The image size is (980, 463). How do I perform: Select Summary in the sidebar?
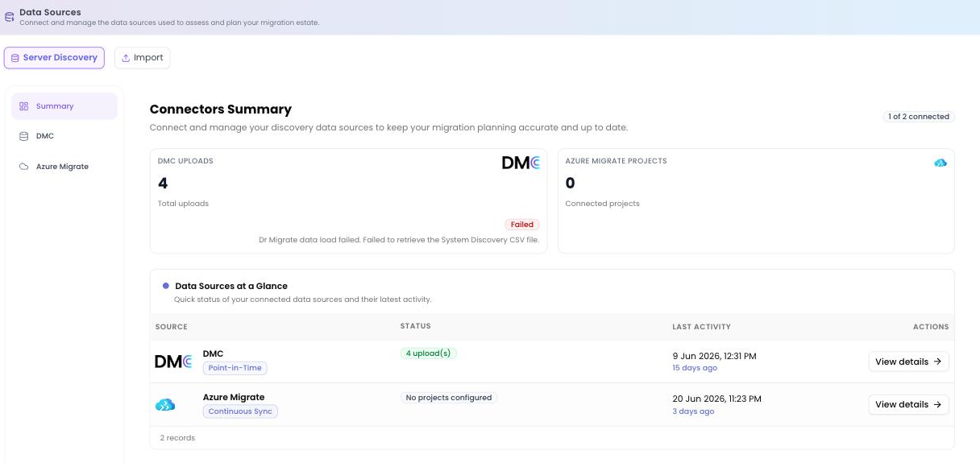point(64,106)
